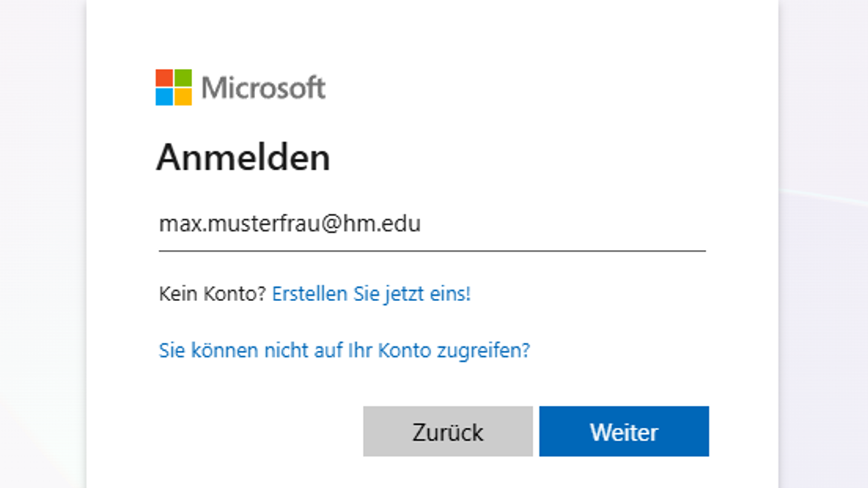Click the Anmelden heading

[243, 158]
